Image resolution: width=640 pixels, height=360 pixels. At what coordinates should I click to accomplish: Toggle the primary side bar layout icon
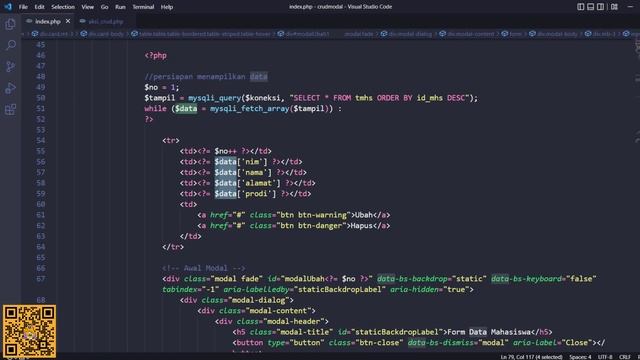(x=580, y=7)
